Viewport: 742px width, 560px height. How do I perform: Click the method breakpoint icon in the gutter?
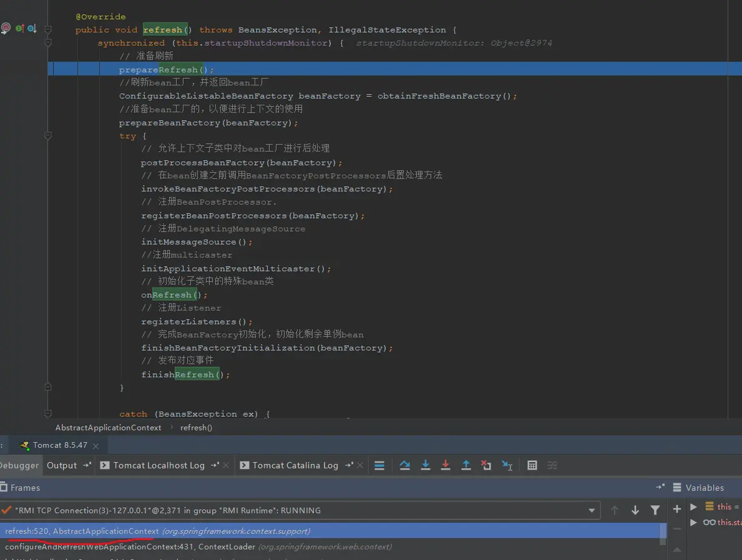[x=6, y=29]
